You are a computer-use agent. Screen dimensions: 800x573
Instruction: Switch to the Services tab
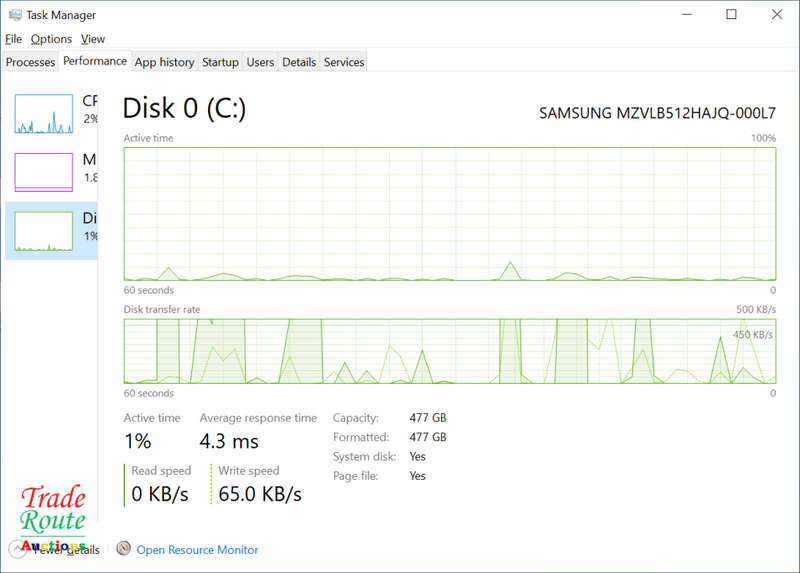click(x=344, y=62)
